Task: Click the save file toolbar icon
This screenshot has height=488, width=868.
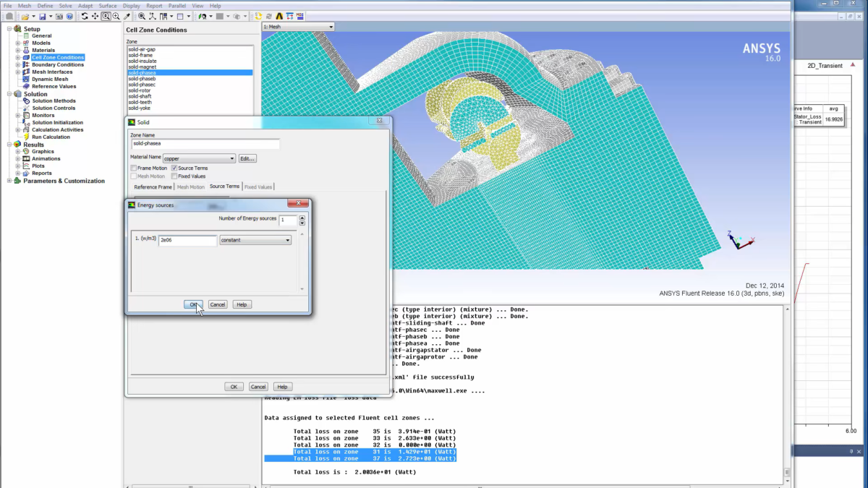Action: coord(42,16)
